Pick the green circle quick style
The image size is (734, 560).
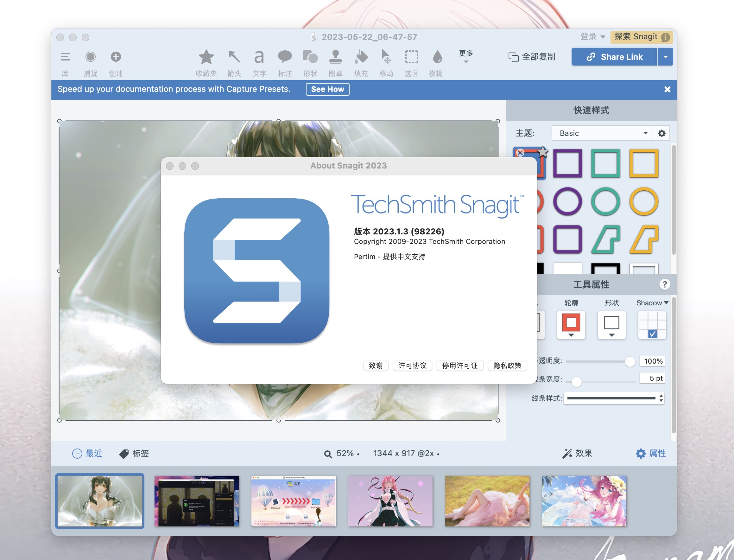(x=605, y=201)
